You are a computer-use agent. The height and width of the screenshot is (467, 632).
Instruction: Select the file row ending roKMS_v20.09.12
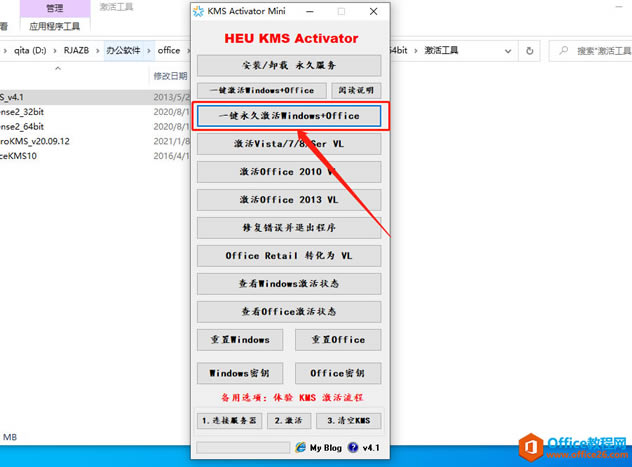(94, 141)
